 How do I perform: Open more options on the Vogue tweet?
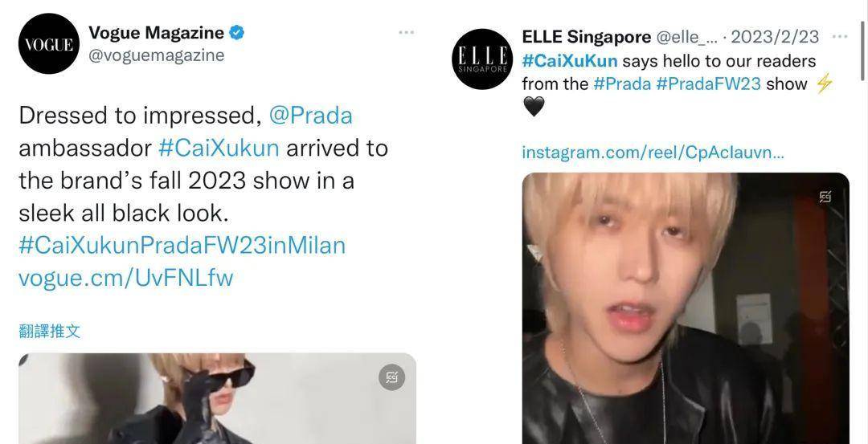[x=407, y=33]
